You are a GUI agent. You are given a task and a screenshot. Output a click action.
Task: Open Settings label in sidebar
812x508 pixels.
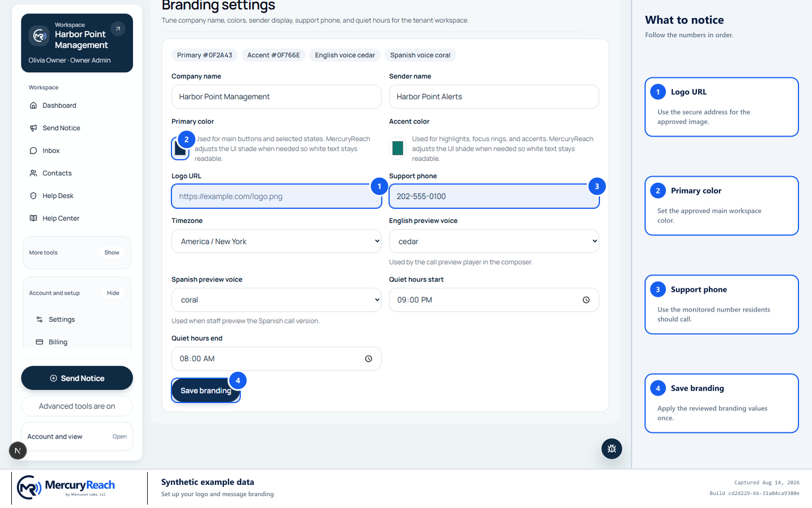point(62,319)
